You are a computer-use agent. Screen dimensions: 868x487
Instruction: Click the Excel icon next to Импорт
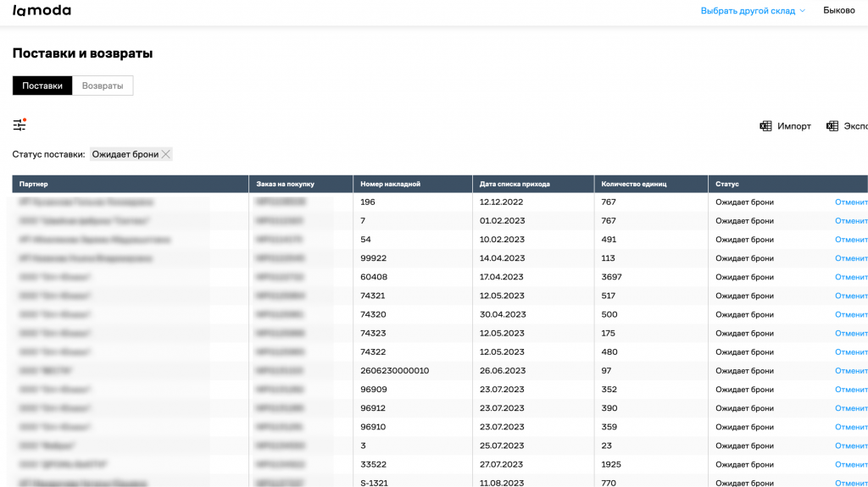pyautogui.click(x=765, y=126)
